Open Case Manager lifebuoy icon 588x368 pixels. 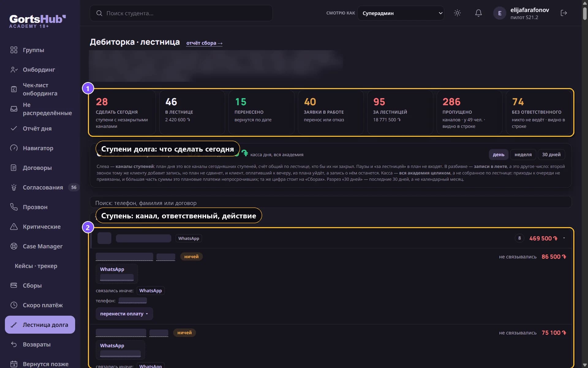coord(14,246)
